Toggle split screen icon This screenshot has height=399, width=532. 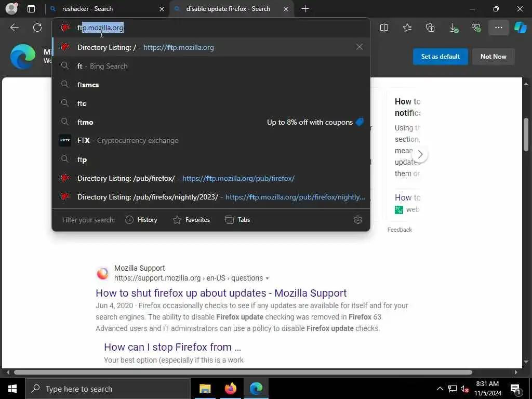coord(384,28)
